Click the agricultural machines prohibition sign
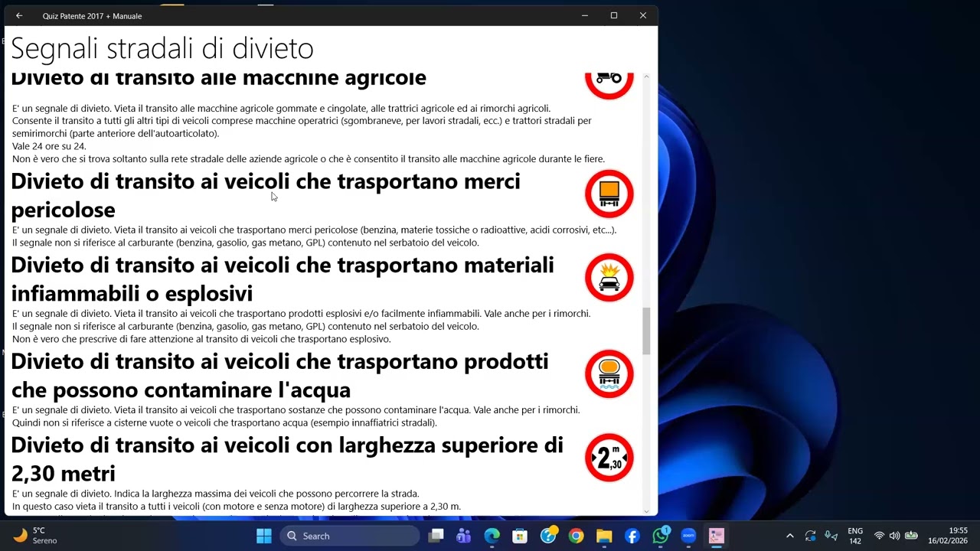 coord(609,84)
